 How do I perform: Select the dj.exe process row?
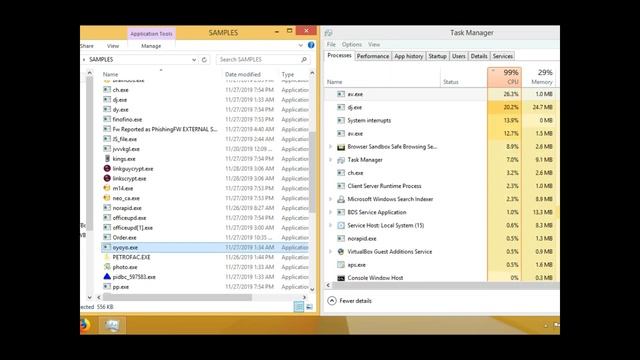(442, 107)
